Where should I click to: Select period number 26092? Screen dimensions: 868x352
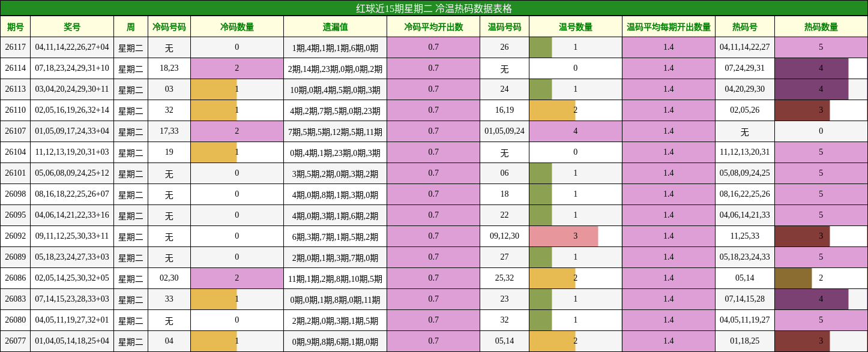point(16,236)
